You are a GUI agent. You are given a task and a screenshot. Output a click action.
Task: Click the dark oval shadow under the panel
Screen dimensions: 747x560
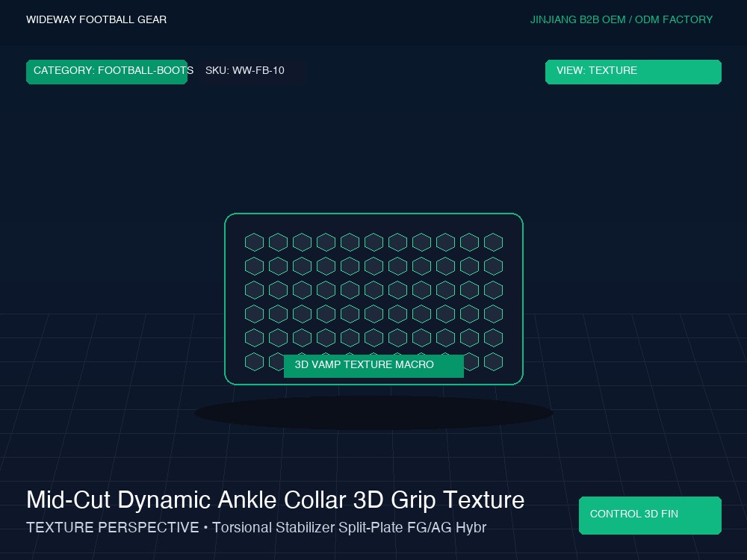coord(373,413)
